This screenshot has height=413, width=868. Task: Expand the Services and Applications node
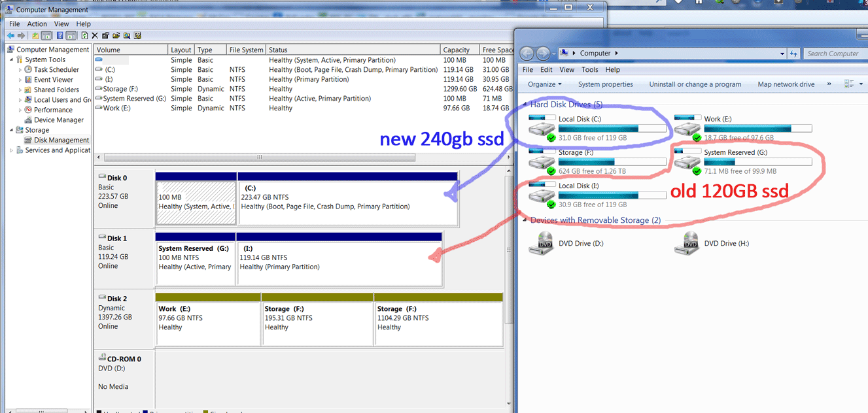tap(10, 150)
